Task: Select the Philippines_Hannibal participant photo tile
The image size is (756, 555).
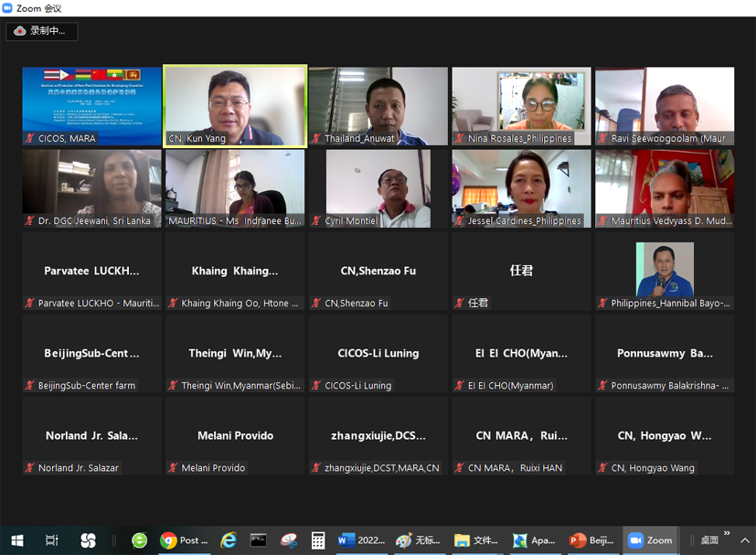Action: coord(665,271)
